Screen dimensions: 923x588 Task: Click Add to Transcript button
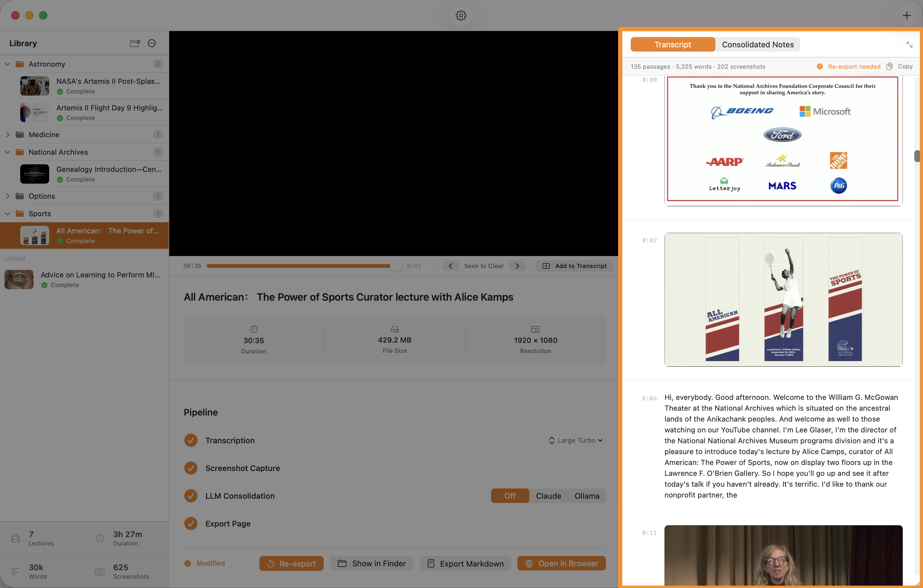click(x=575, y=266)
